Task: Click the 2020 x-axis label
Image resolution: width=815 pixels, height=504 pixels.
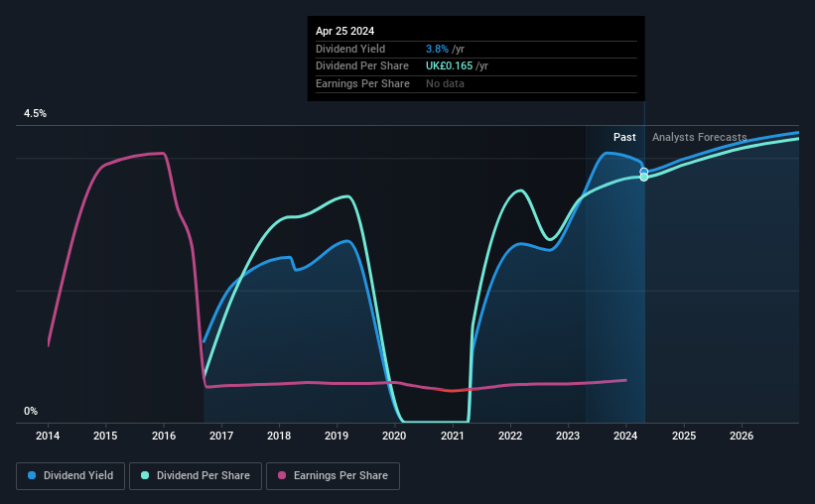Action: [394, 436]
